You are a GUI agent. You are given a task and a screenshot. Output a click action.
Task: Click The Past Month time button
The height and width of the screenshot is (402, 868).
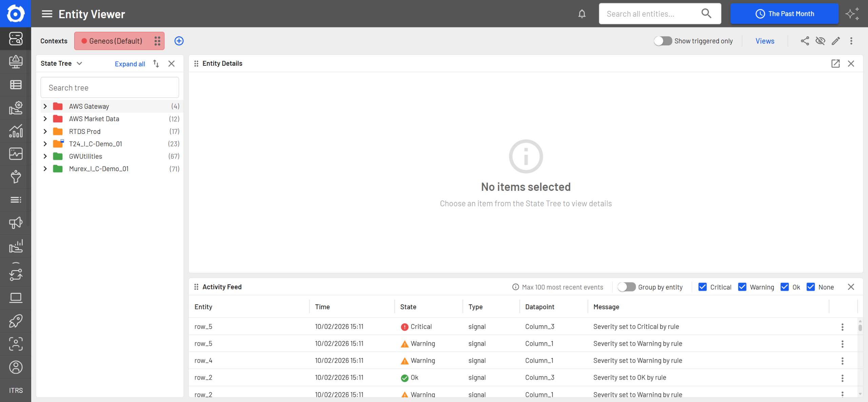(784, 14)
